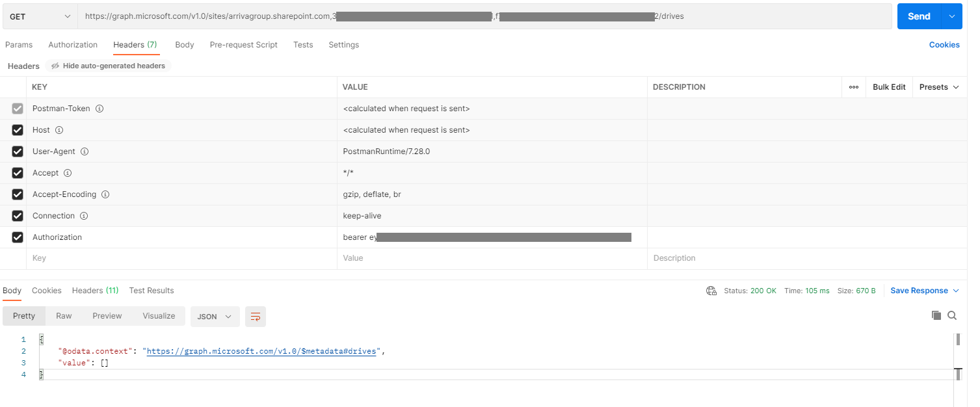Copy the response body with the copy icon
The height and width of the screenshot is (407, 980).
tap(936, 315)
